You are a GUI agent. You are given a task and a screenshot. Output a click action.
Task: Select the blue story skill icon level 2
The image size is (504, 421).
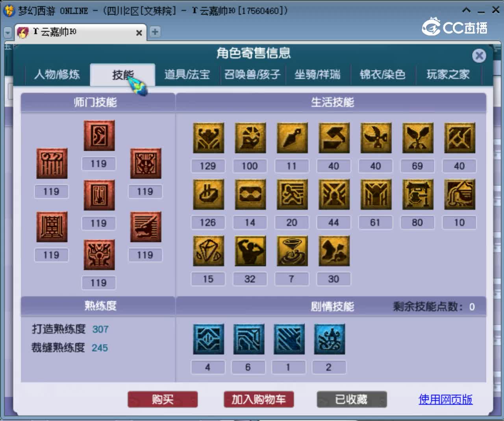pyautogui.click(x=329, y=339)
